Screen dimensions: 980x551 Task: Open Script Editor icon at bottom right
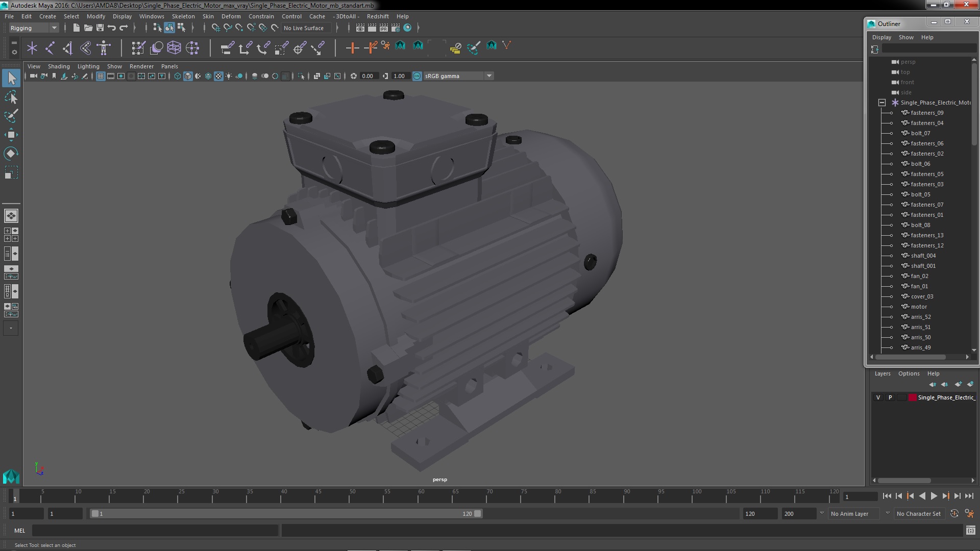point(970,531)
